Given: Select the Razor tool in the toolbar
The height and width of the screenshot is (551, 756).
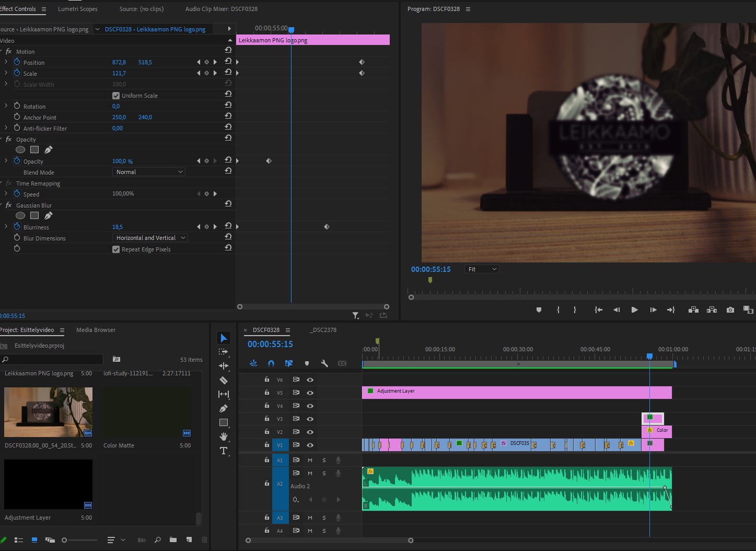Looking at the screenshot, I should [224, 380].
